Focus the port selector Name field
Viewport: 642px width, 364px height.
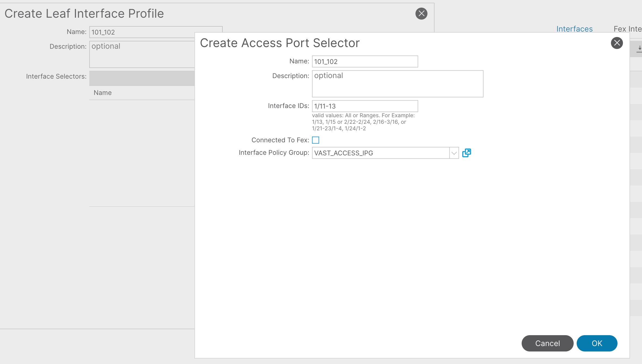(x=365, y=61)
